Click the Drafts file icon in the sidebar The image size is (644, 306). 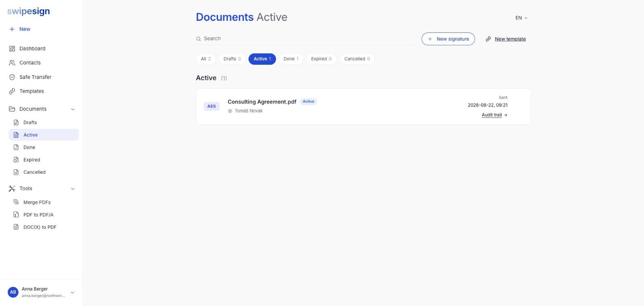click(16, 122)
